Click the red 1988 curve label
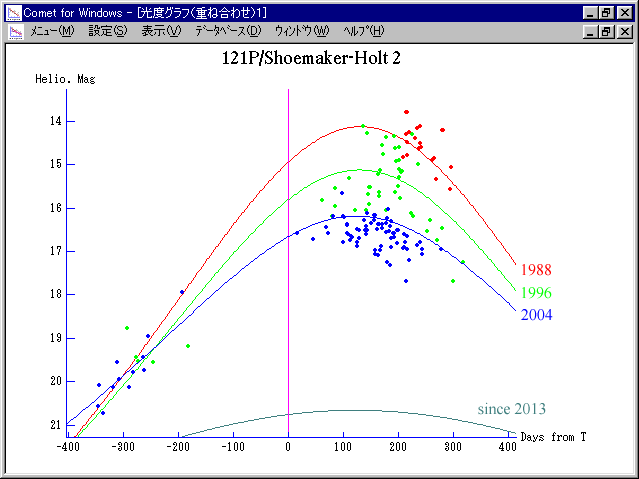This screenshot has height=479, width=639. coord(535,270)
